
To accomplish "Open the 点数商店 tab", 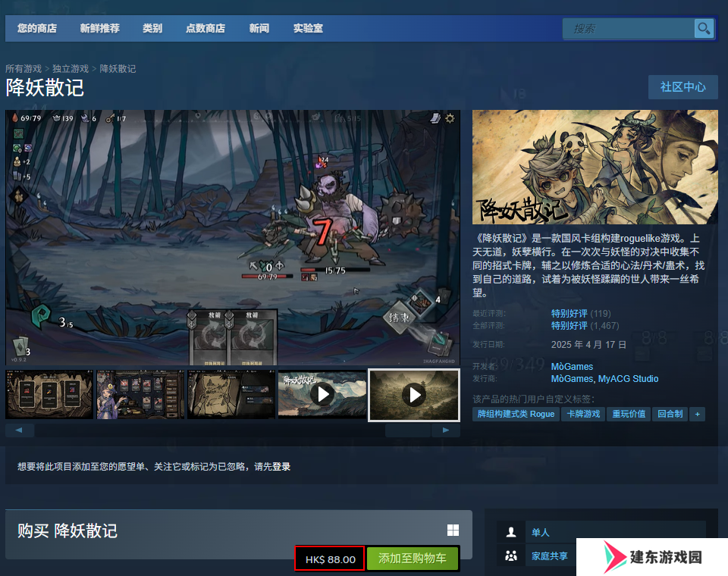I will 206,28.
